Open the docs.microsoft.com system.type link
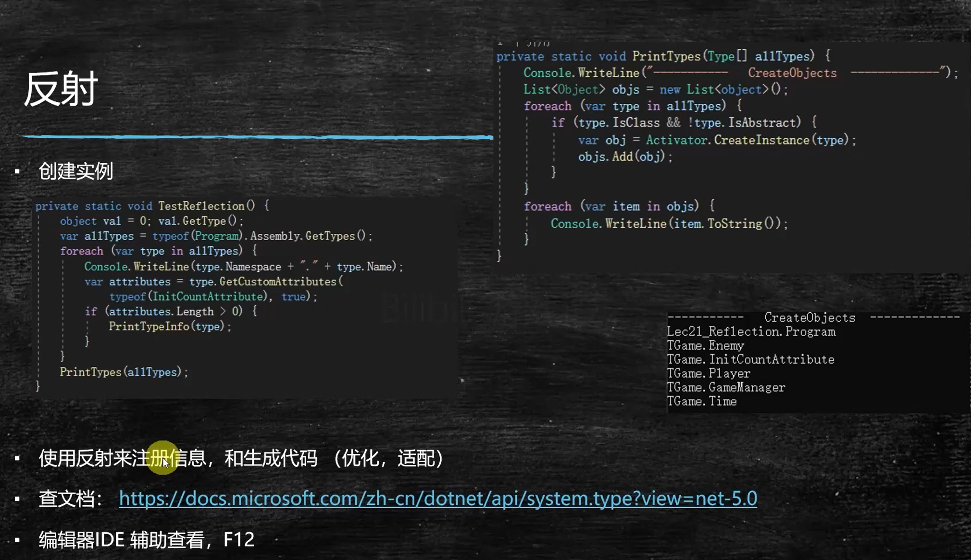The width and height of the screenshot is (971, 560). pyautogui.click(x=438, y=499)
